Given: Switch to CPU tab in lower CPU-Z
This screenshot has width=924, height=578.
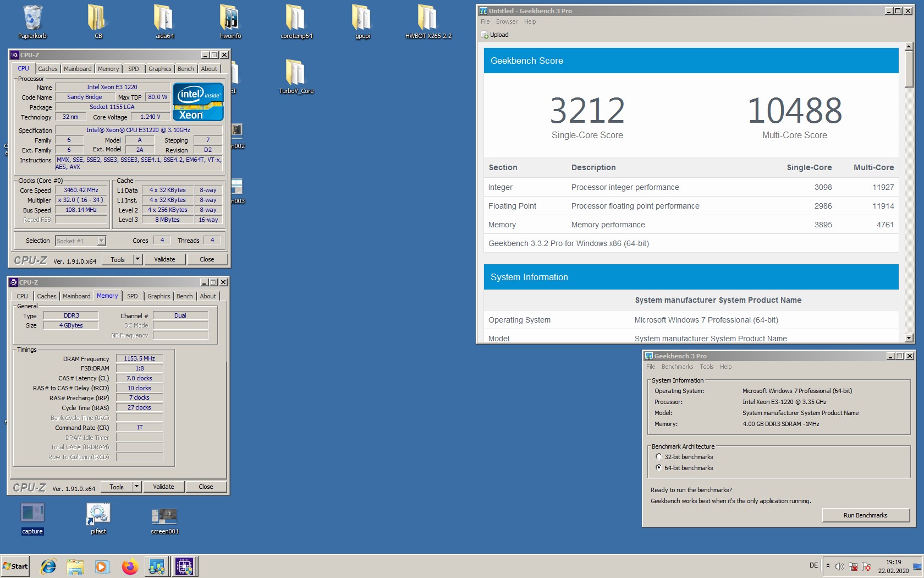Looking at the screenshot, I should point(22,296).
